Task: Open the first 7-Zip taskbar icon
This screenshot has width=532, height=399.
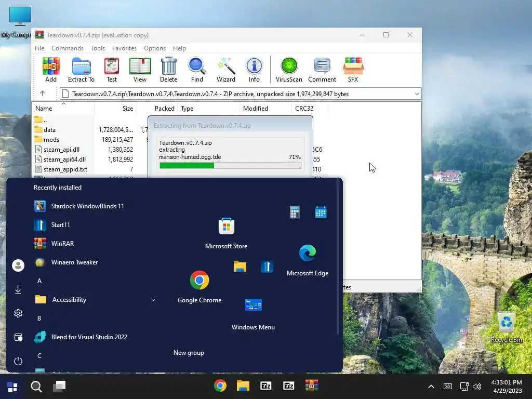Action: [x=265, y=386]
